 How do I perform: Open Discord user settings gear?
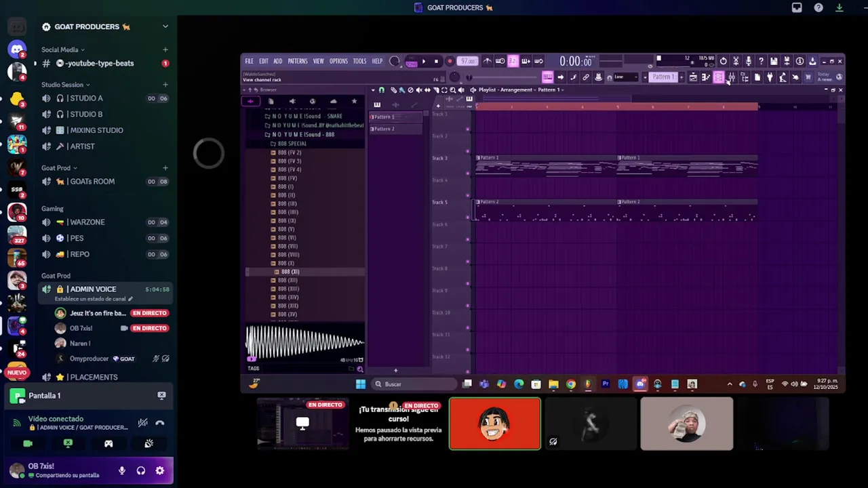[x=160, y=470]
